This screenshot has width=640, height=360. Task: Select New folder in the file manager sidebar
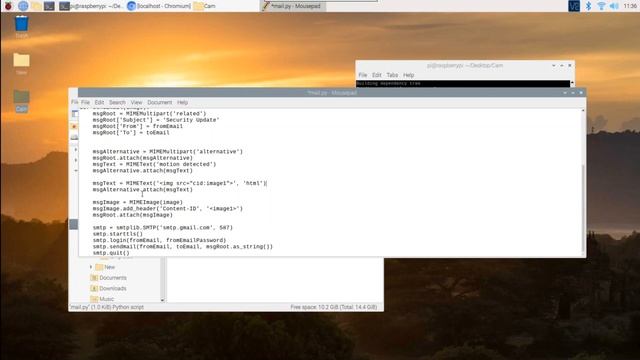(105, 267)
